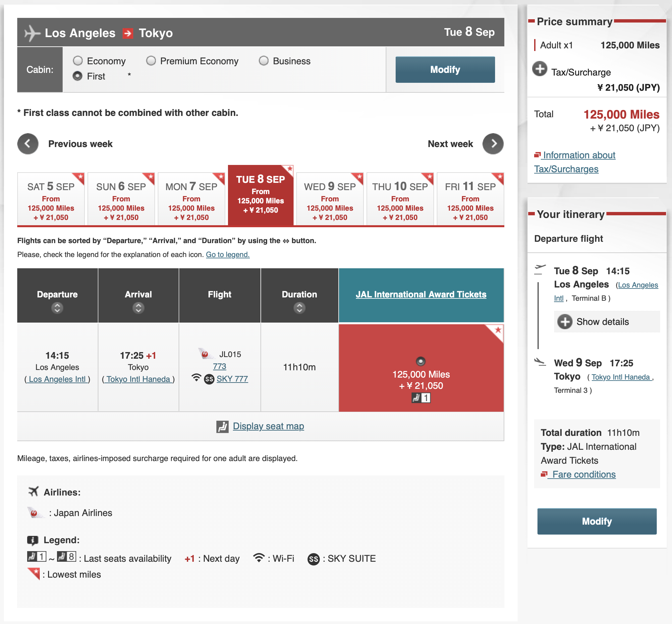Switch to the SAT 5 SEP date tab
The image size is (672, 624).
point(51,199)
